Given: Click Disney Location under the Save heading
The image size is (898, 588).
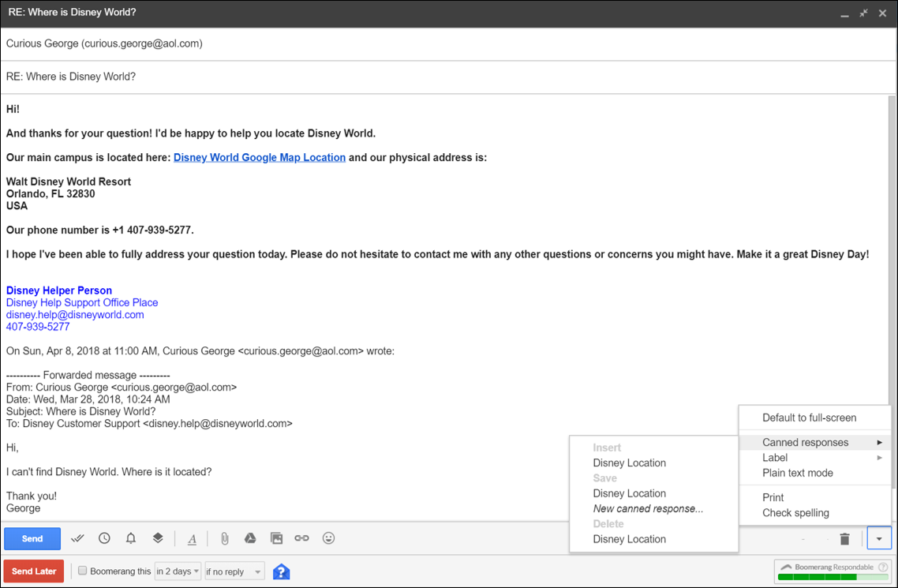Looking at the screenshot, I should pyautogui.click(x=630, y=493).
